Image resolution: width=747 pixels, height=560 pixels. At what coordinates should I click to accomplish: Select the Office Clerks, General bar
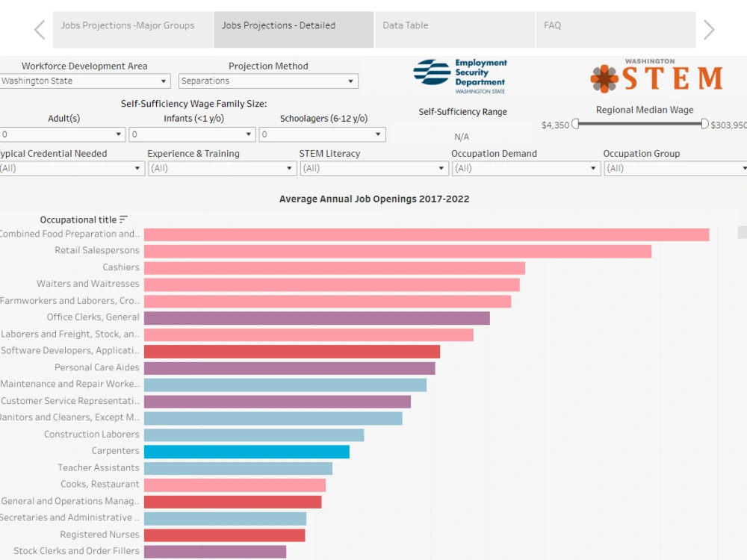(317, 318)
